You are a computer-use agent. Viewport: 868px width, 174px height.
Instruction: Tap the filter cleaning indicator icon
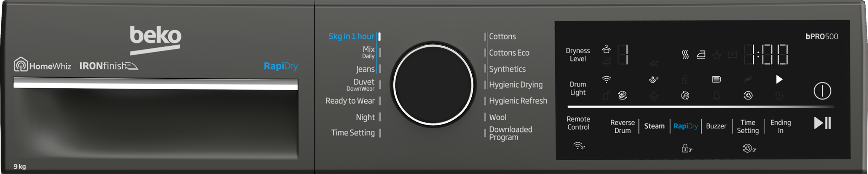coord(716,80)
